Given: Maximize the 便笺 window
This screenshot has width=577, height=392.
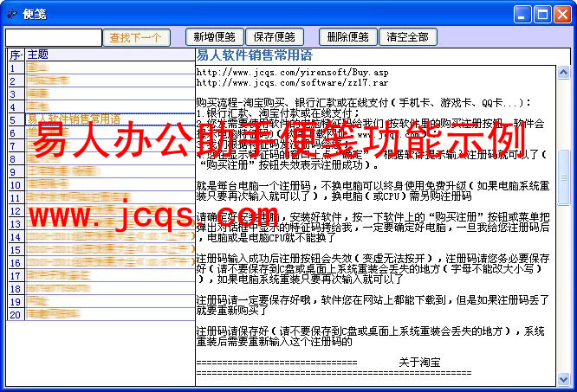Looking at the screenshot, I should pos(542,15).
